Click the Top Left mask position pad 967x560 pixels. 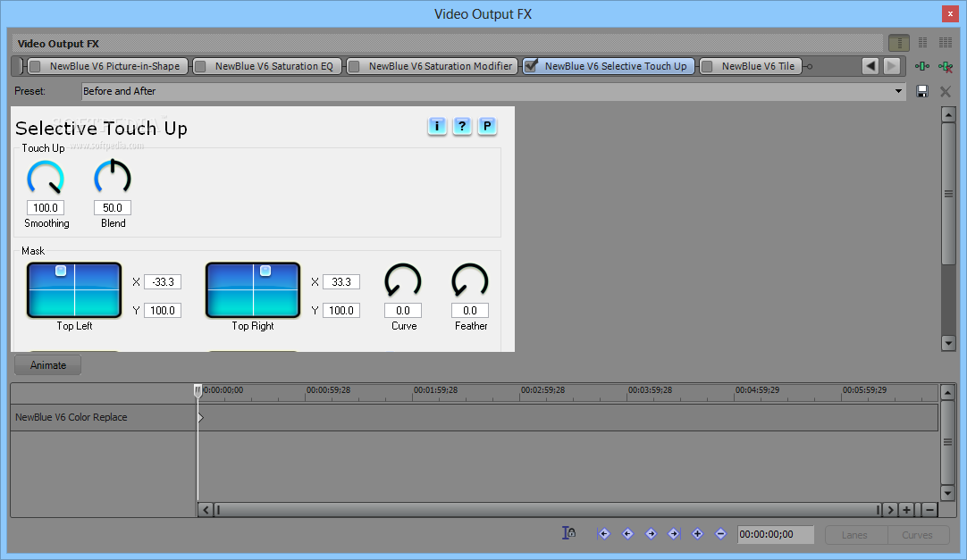coord(74,290)
